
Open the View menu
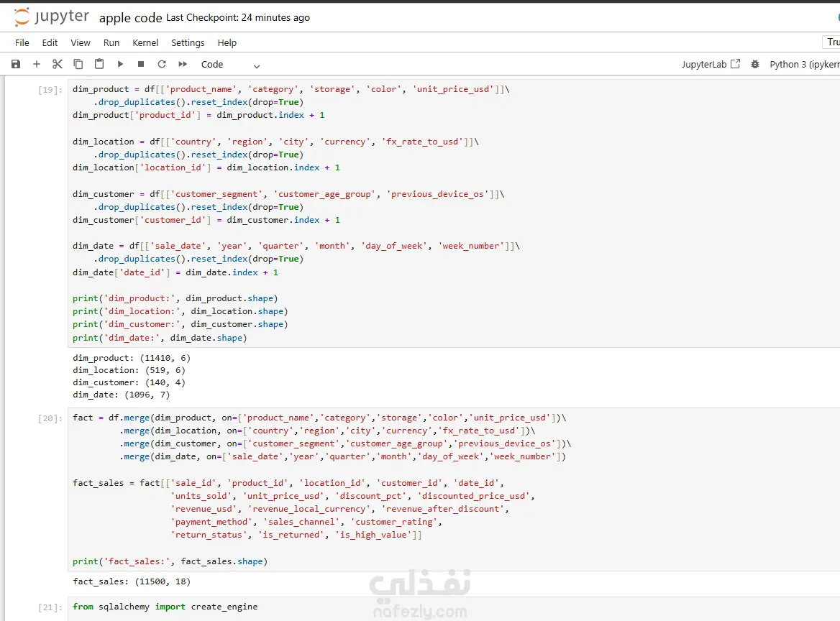[x=81, y=43]
